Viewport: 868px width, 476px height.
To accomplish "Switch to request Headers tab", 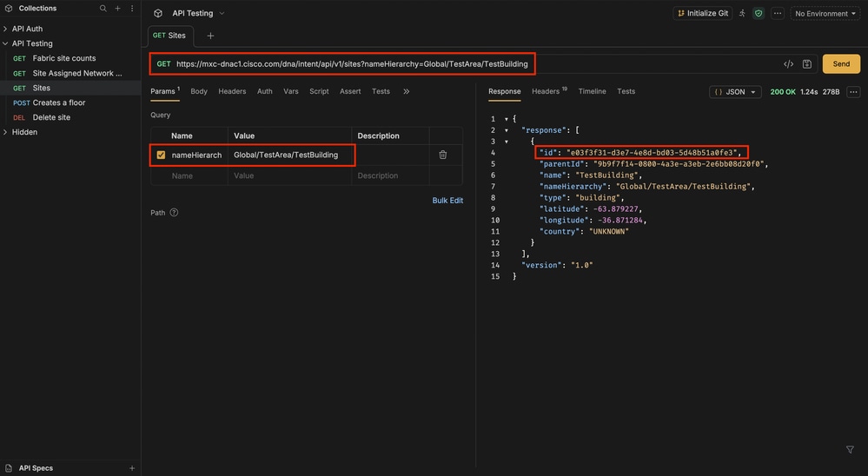I will [232, 91].
